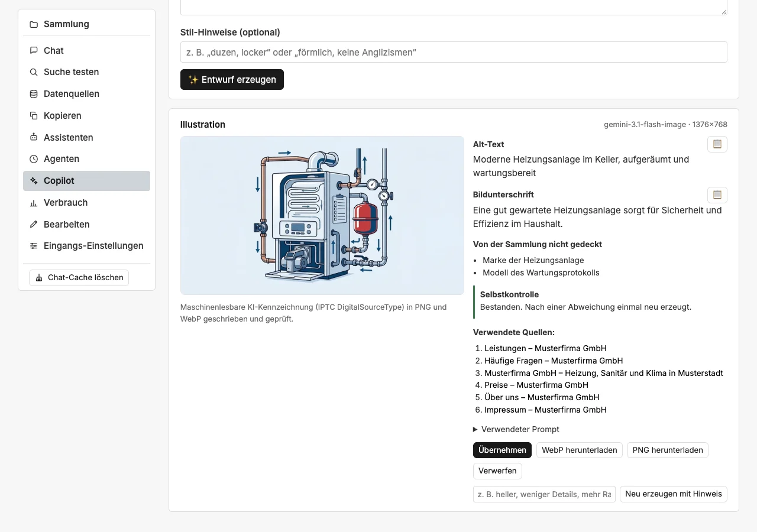The width and height of the screenshot is (757, 532).
Task: Focus the regeneration hint input field
Action: point(544,494)
